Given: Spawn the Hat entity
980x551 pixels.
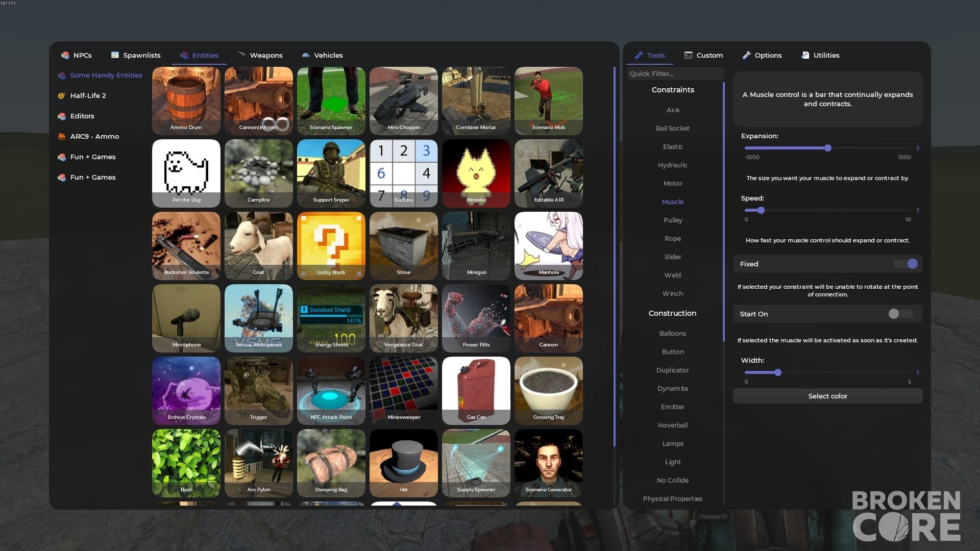Looking at the screenshot, I should coord(404,463).
